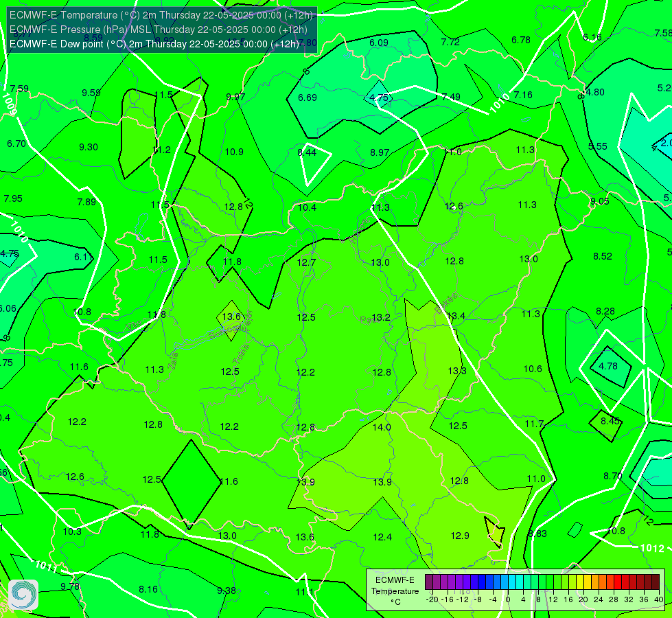Viewport: 672px width, 618px height.
Task: Click the 5.55 temperature value
Action: pyautogui.click(x=597, y=146)
